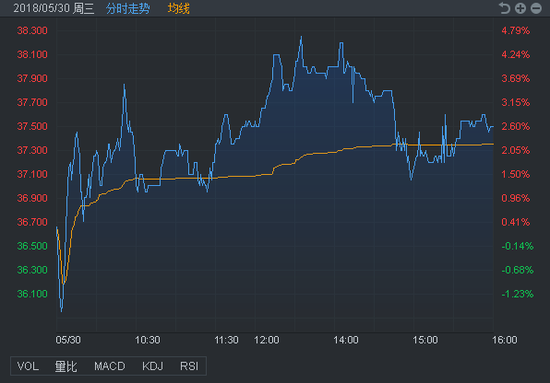Show the KDJ indicator

[153, 366]
